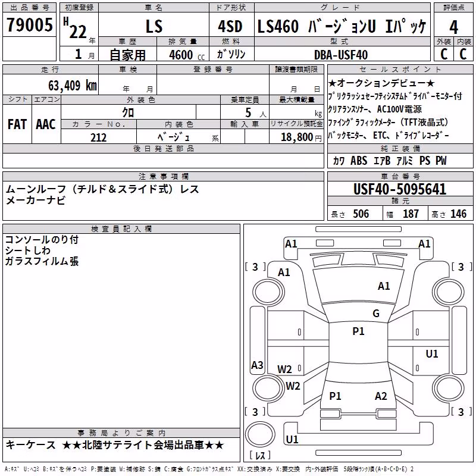Click the fuel type ガソリン

[231, 54]
